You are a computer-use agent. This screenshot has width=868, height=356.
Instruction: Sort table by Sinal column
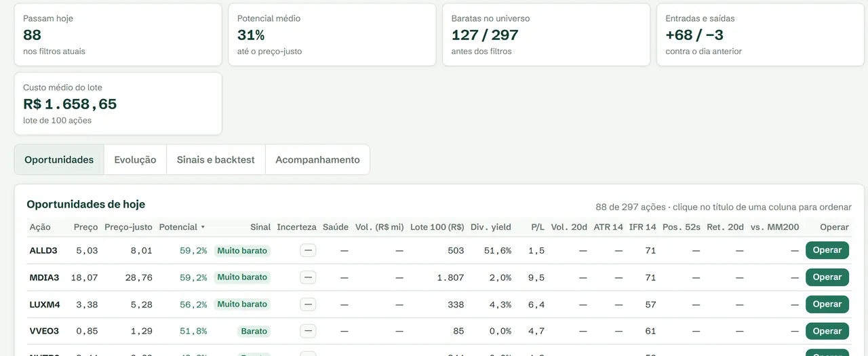[x=260, y=227]
